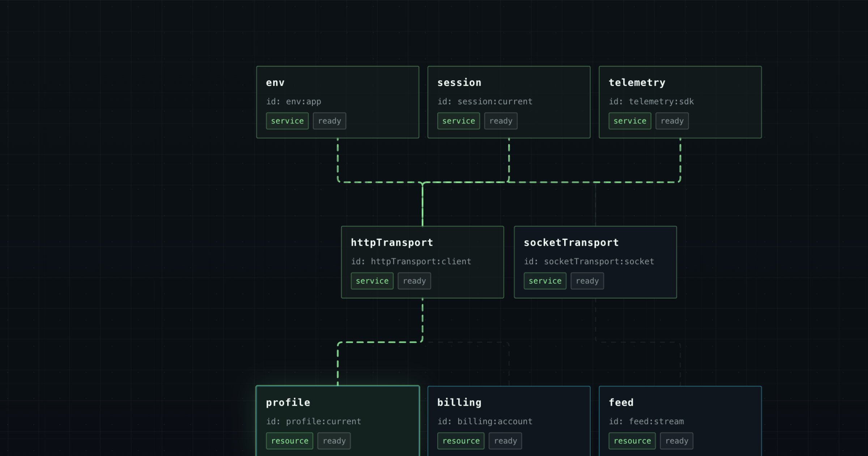Click the text 'id: telemetry:sdk'
The image size is (868, 456).
(651, 102)
